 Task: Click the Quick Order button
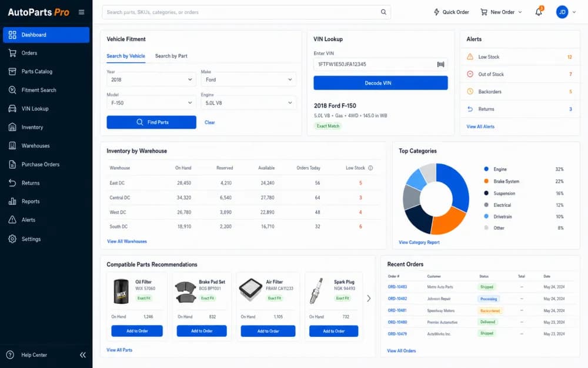(451, 12)
